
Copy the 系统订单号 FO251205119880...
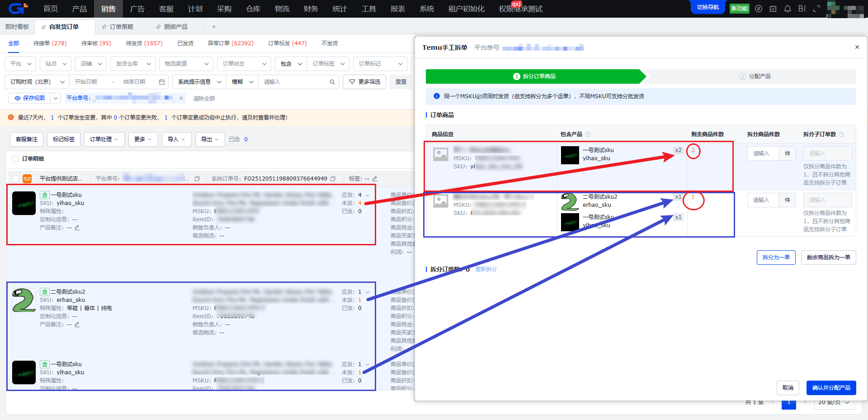click(x=333, y=179)
